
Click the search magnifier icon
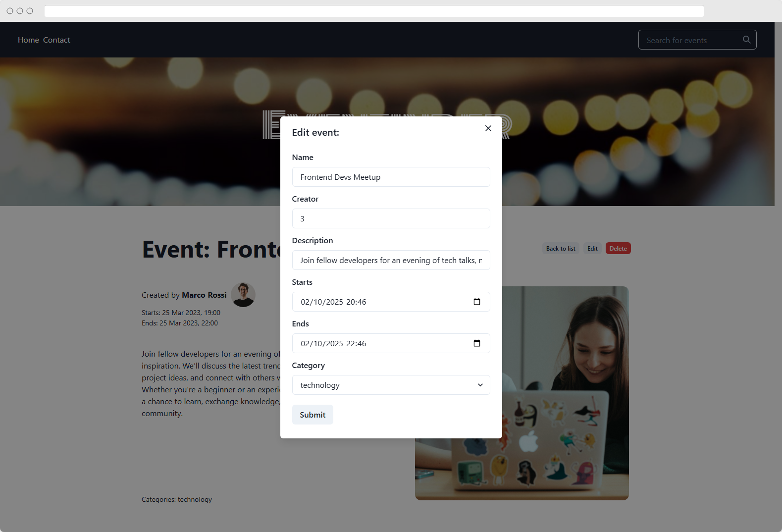(x=747, y=40)
